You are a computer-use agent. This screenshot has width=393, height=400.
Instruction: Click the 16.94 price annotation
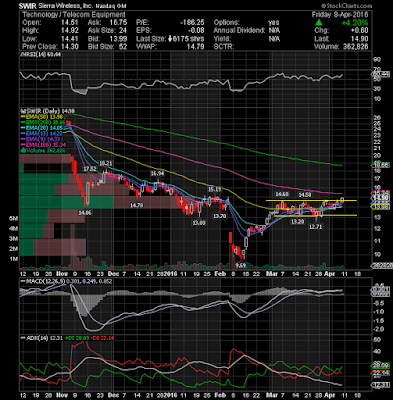tap(157, 174)
